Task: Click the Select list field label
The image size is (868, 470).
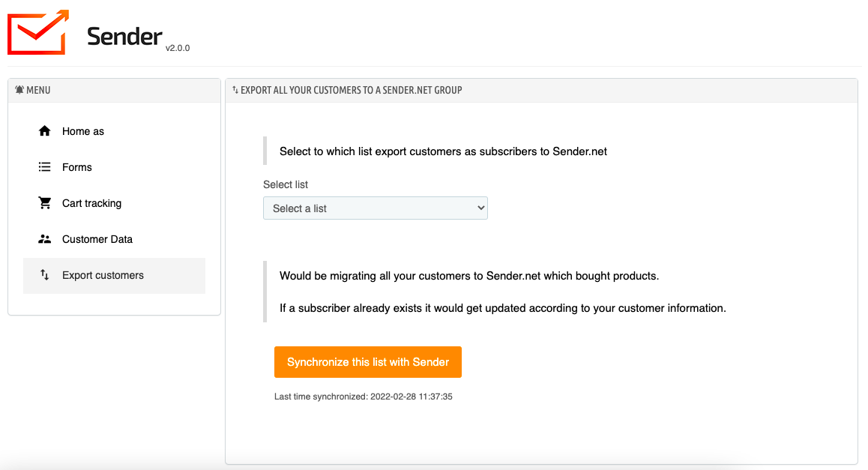Action: click(286, 184)
